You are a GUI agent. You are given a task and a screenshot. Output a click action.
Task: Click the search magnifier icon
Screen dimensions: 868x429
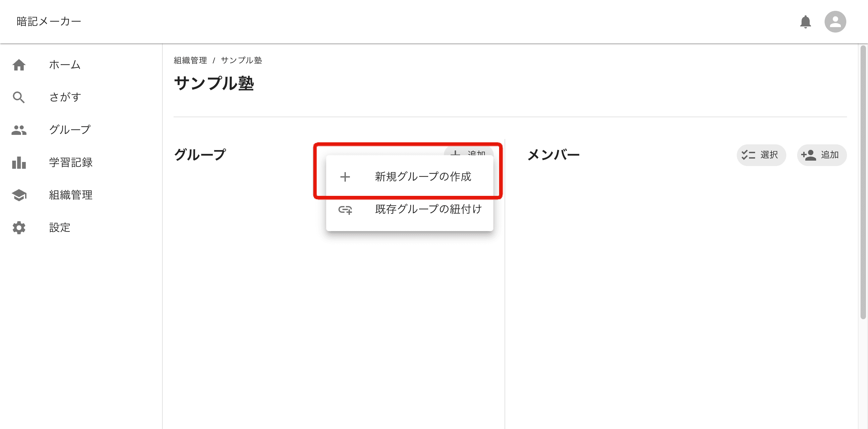point(19,97)
